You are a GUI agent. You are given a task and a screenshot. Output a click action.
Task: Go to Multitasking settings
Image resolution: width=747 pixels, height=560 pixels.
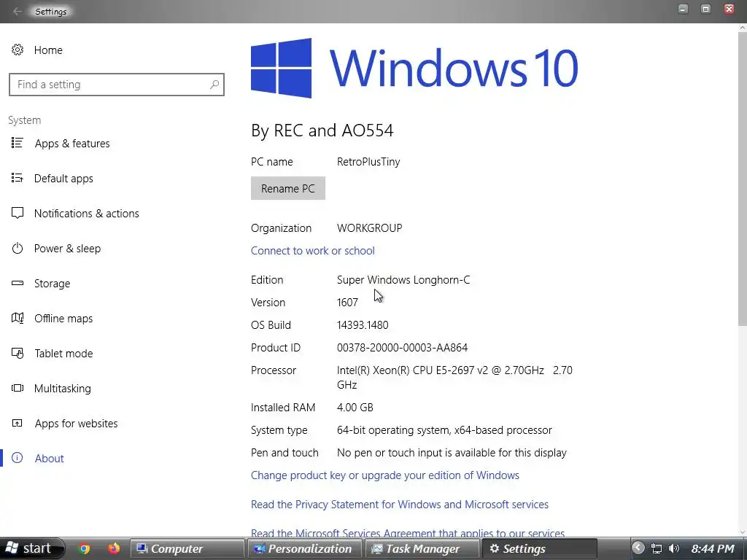[63, 389]
